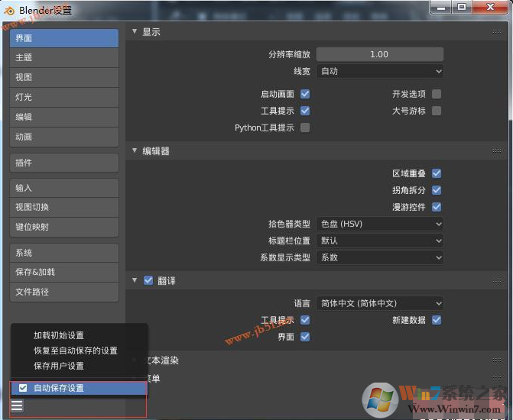Screen dimensions: 513x420
Task: Toggle the 启动画面 checkbox
Action: (x=305, y=94)
